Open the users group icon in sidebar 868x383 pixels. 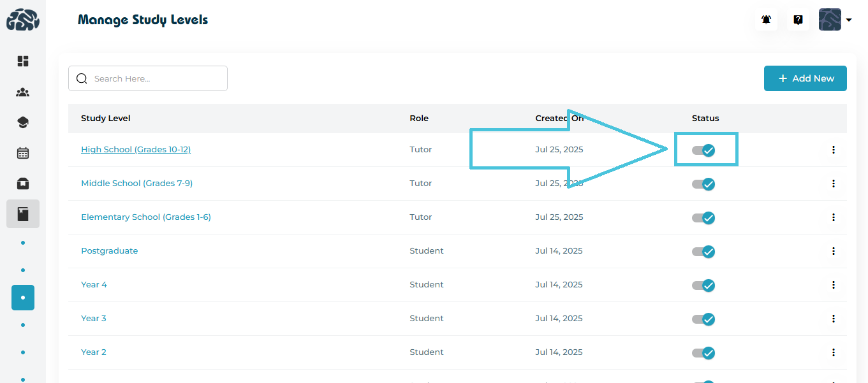23,92
